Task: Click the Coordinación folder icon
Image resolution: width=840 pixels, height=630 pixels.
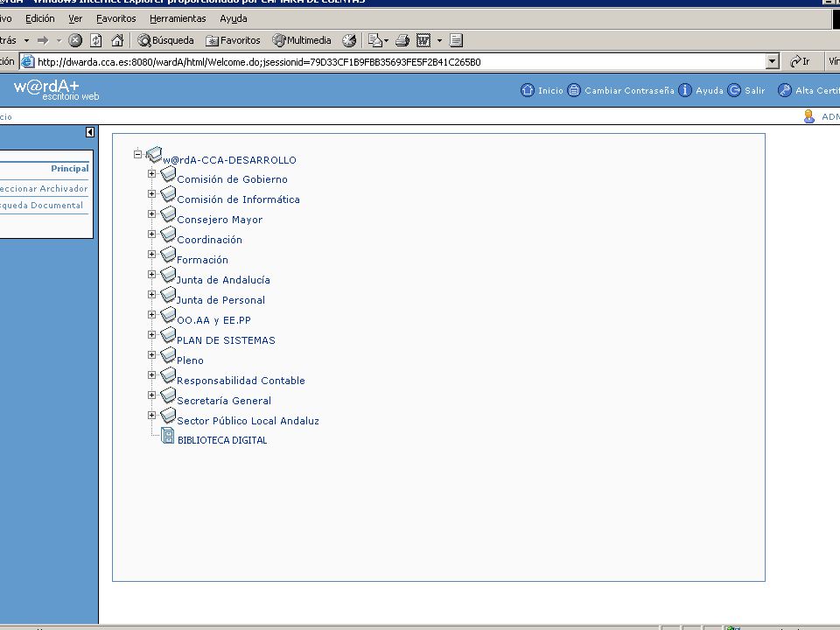Action: point(168,234)
